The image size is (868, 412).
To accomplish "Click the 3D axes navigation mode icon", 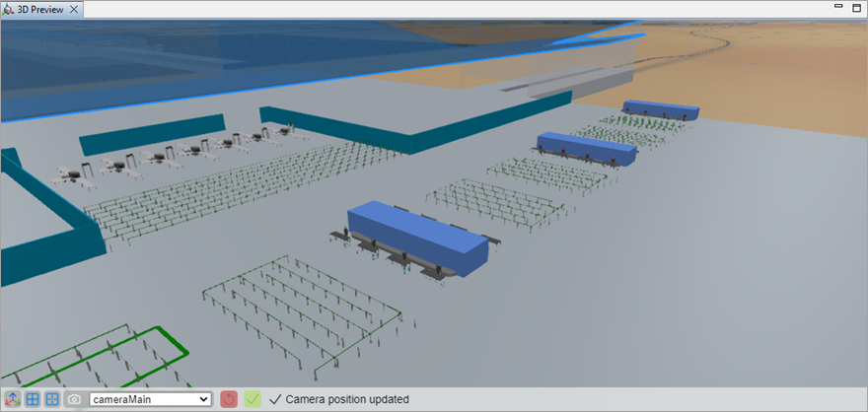I will (x=12, y=399).
